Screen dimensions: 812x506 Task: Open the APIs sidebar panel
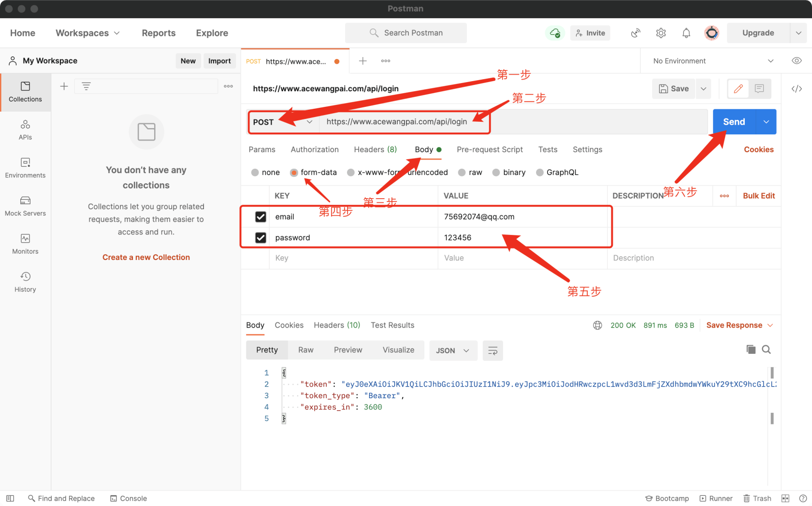pos(25,130)
